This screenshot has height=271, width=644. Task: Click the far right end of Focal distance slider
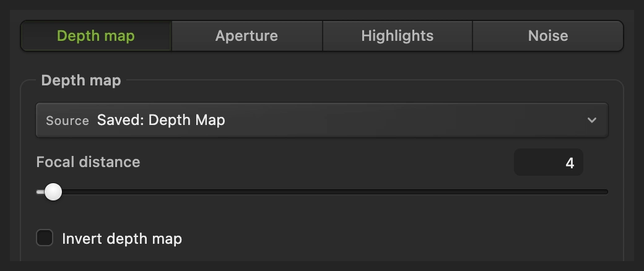(606, 192)
